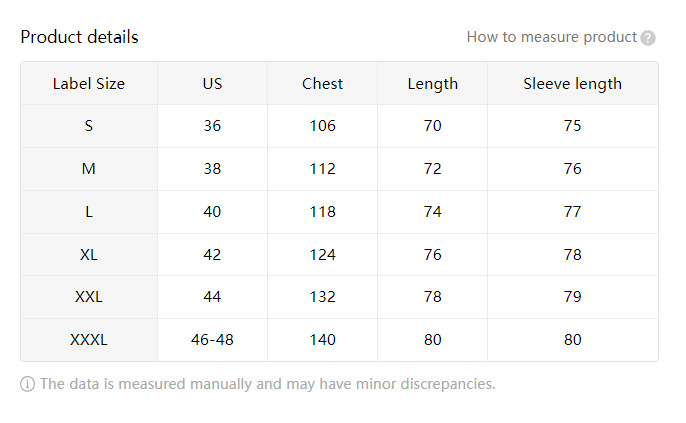Select the S label size row

(89, 126)
